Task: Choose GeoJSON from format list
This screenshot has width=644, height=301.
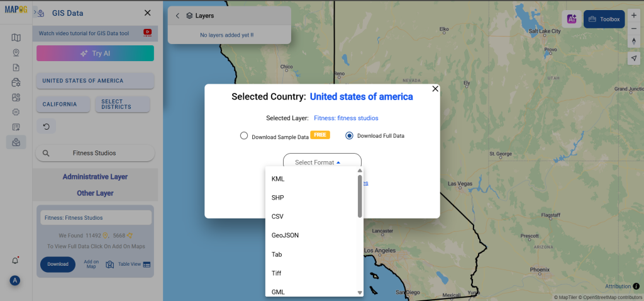Action: [x=285, y=236]
